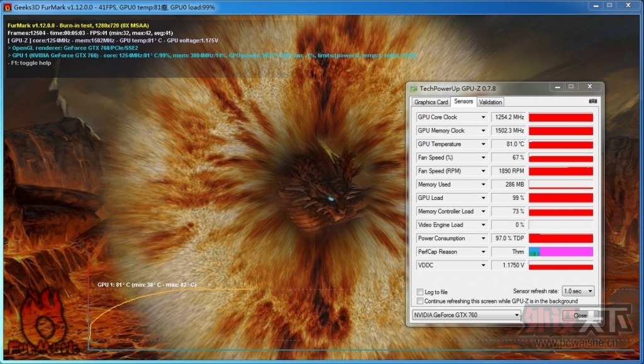The height and width of the screenshot is (364, 644).
Task: Minimize the FurMark window
Action: point(596,5)
